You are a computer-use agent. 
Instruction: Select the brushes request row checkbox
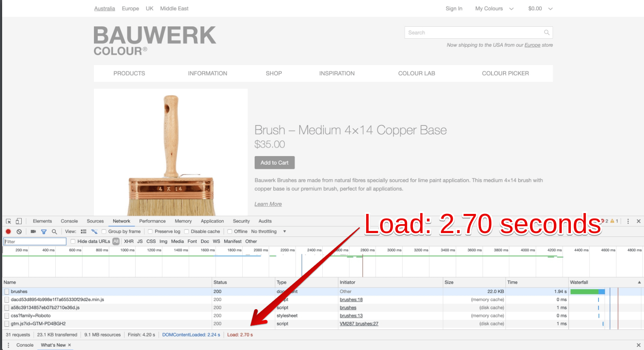pos(7,291)
